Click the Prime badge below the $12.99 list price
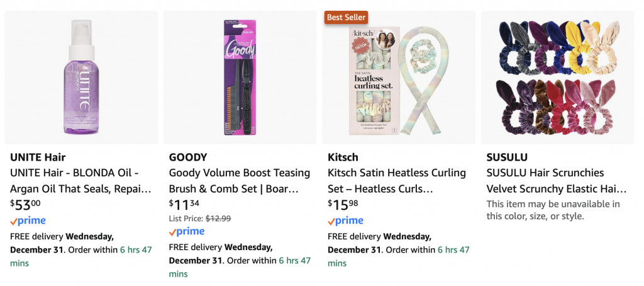Viewport: 644px width, 286px height. pyautogui.click(x=187, y=232)
